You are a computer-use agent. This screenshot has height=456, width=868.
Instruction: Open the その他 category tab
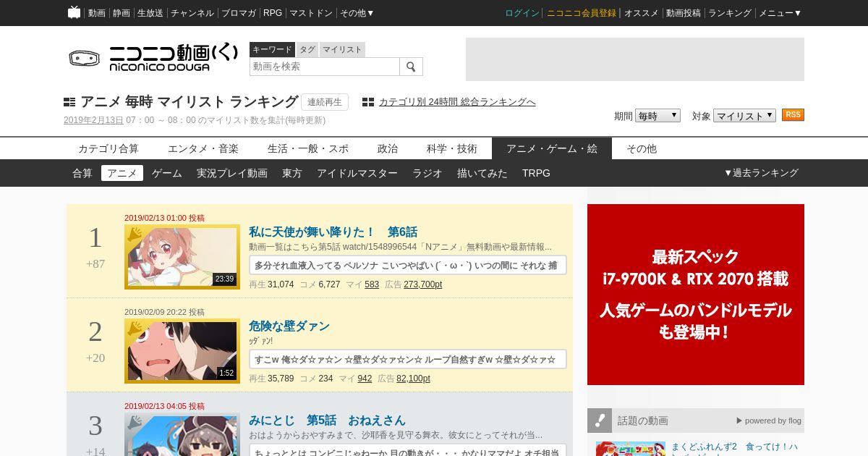[x=642, y=148]
